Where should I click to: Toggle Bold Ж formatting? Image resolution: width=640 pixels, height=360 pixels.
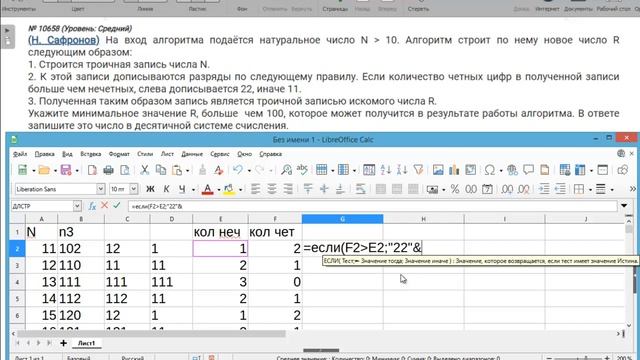point(150,189)
